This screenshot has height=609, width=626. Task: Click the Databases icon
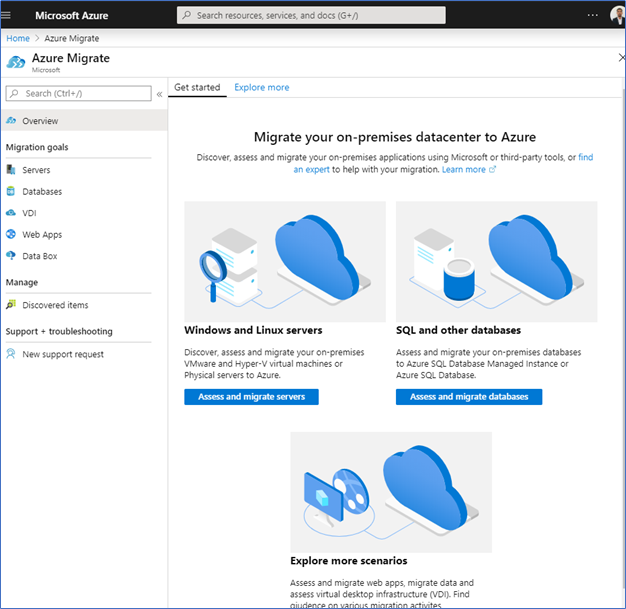click(x=11, y=191)
